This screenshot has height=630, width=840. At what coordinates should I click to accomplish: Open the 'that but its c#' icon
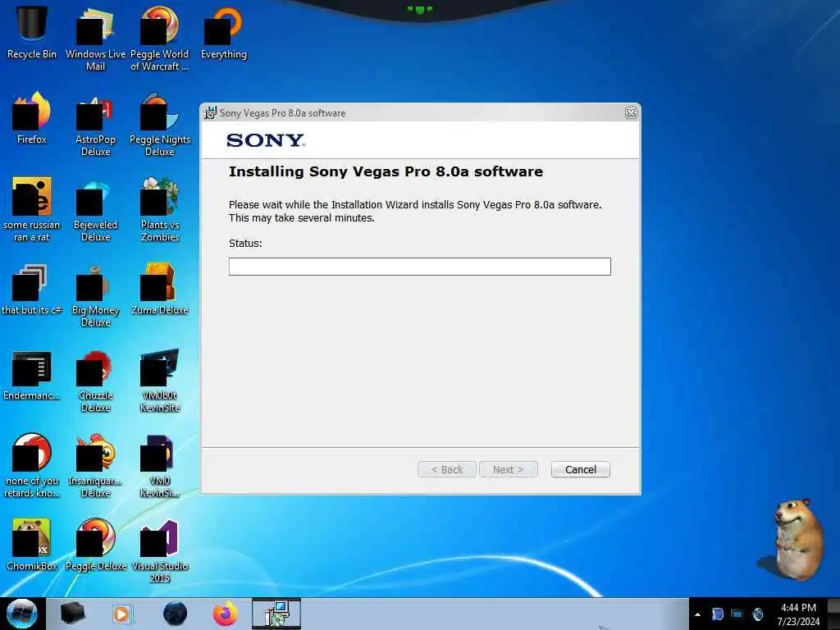[32, 290]
